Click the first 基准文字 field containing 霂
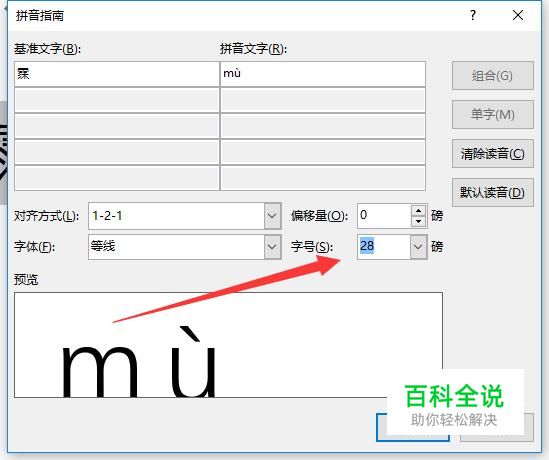 coord(117,74)
